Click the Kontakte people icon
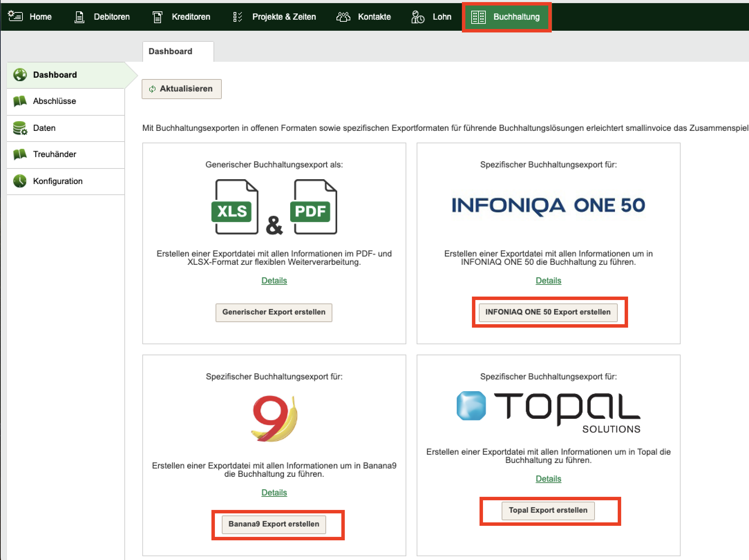Screen dimensions: 749x560 click(x=343, y=17)
